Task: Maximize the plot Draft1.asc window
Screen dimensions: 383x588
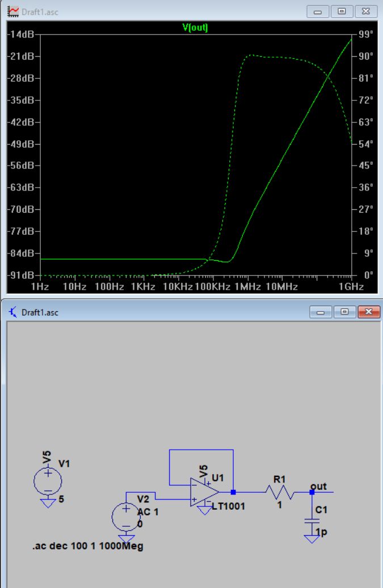Action: (342, 12)
